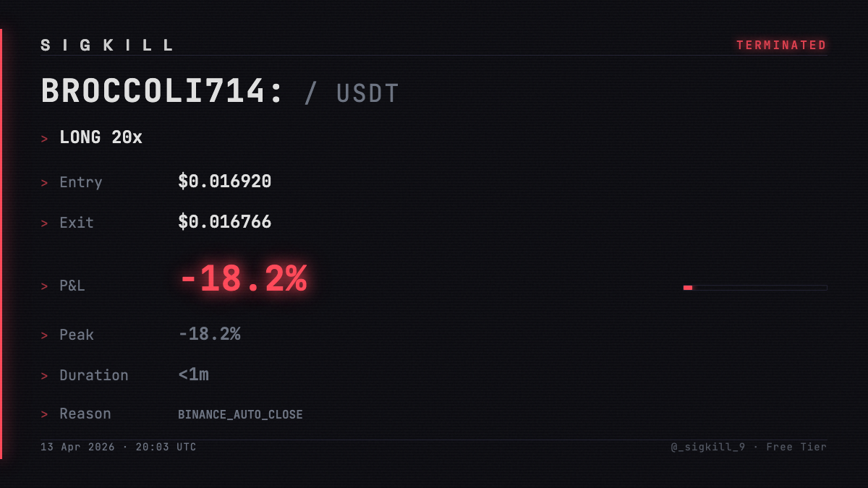Select the grey Peak -18.2% value
Screen dimensions: 868x488
[209, 334]
